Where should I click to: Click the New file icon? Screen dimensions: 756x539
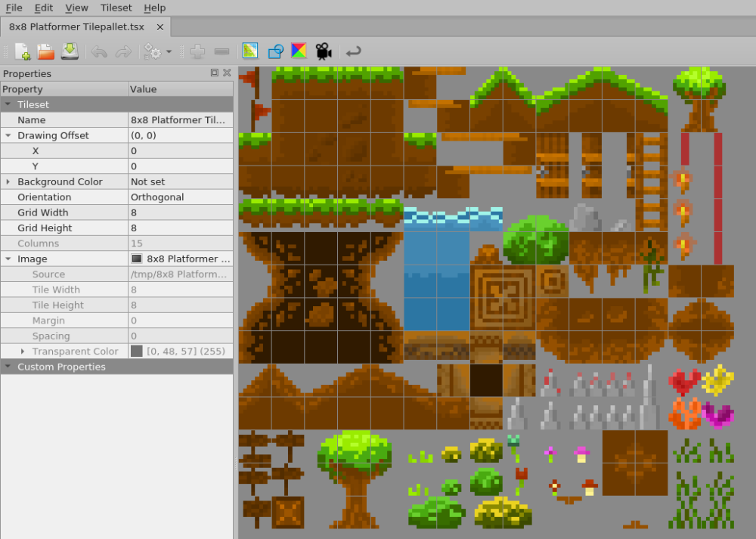pos(22,51)
